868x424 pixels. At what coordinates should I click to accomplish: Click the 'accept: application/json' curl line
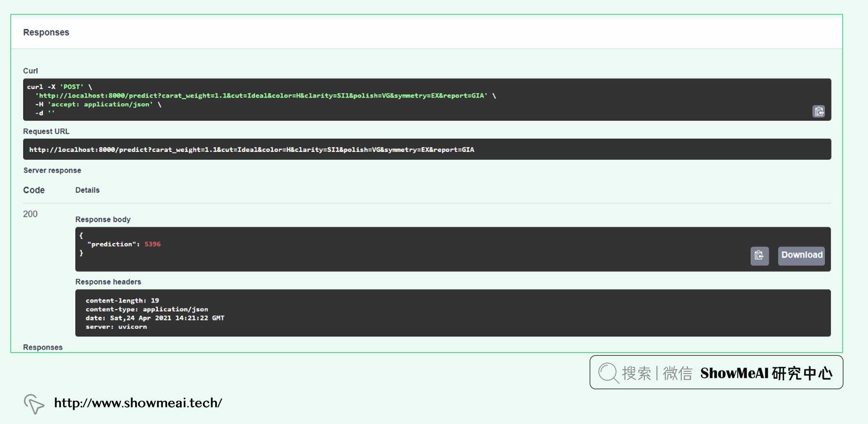tap(98, 104)
